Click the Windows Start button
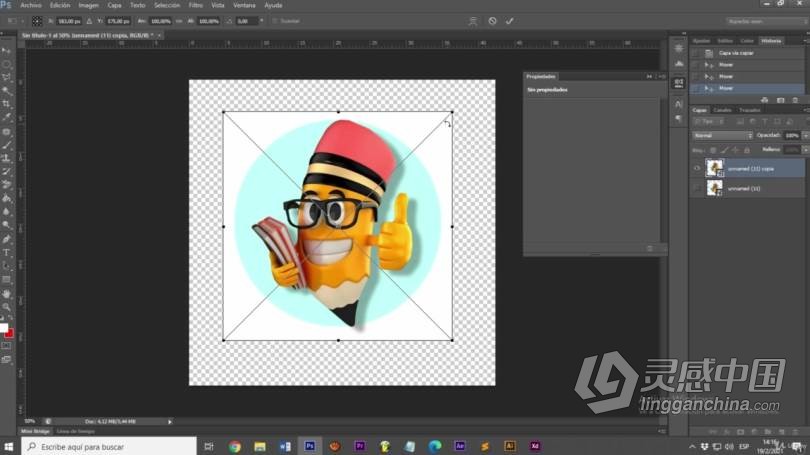The width and height of the screenshot is (810, 455). pyautogui.click(x=9, y=446)
